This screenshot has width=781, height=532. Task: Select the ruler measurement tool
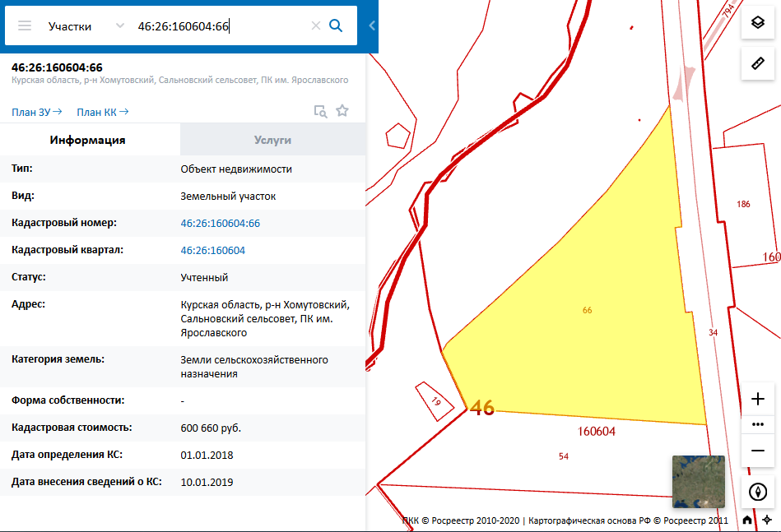(x=757, y=63)
